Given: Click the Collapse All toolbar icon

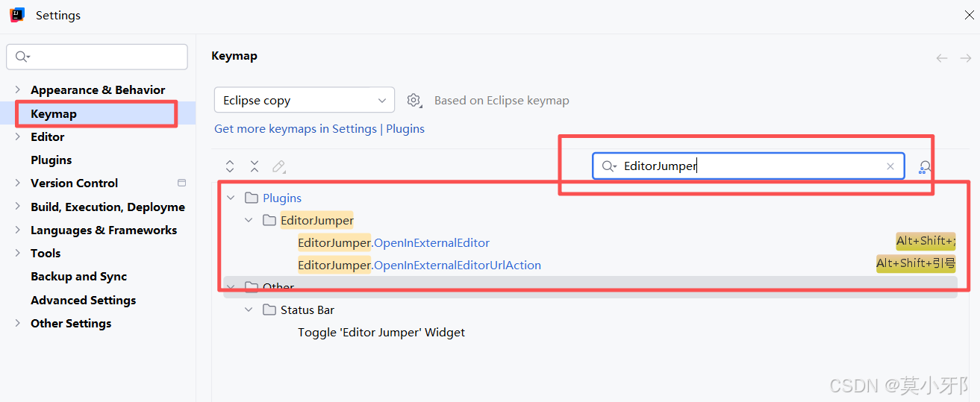Looking at the screenshot, I should [255, 166].
